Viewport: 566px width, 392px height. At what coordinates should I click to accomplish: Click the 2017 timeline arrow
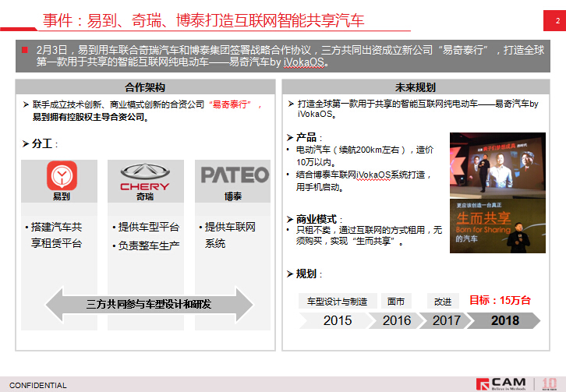click(x=446, y=320)
